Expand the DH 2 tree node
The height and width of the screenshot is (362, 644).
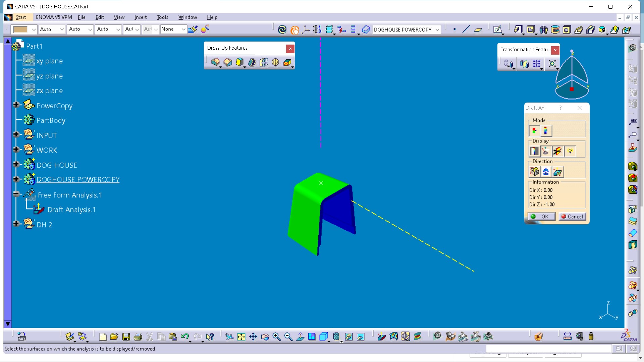[16, 224]
